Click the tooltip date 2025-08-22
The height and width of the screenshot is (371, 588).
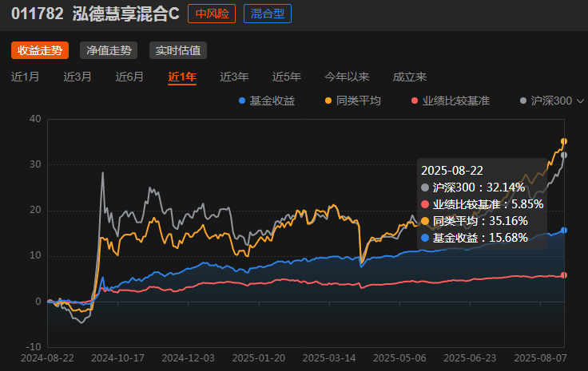pyautogui.click(x=452, y=171)
